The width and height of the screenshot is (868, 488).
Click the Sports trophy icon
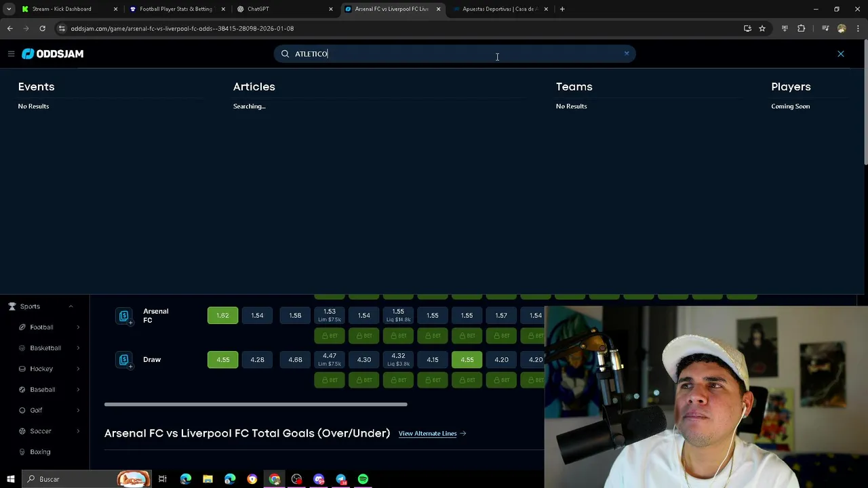click(x=12, y=306)
